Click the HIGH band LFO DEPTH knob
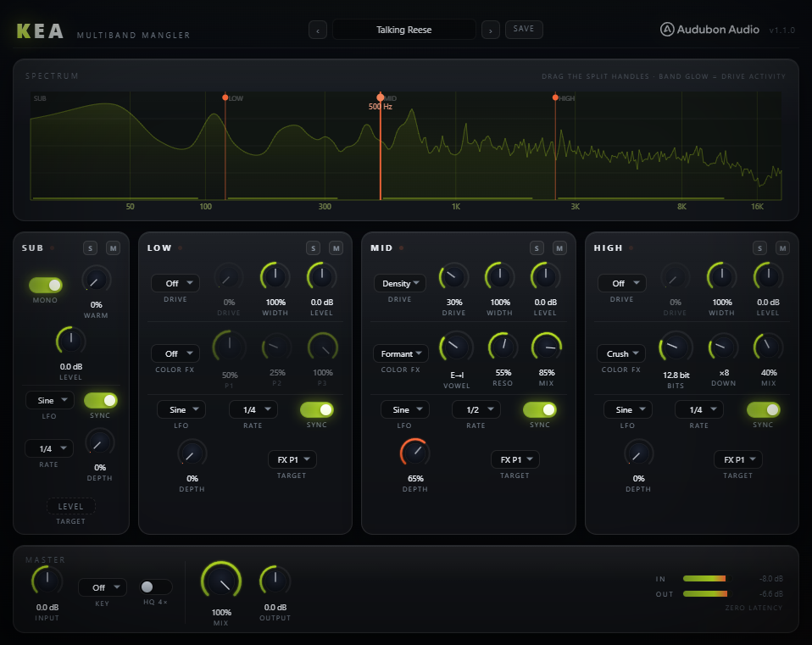This screenshot has width=812, height=645. (638, 453)
